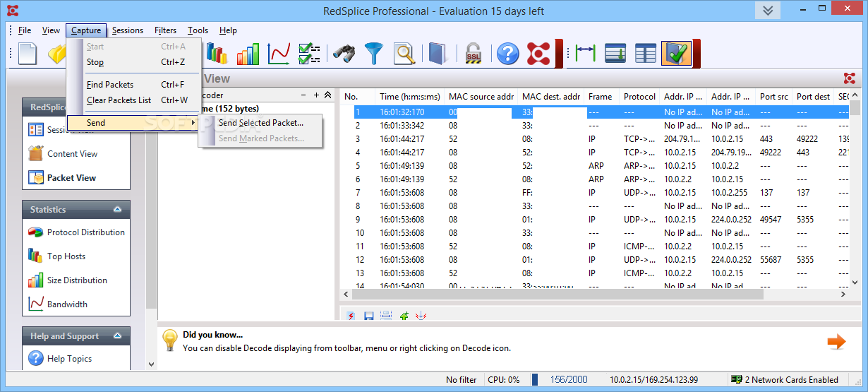Open Protocol Distribution statistics link
868x392 pixels.
pos(86,232)
